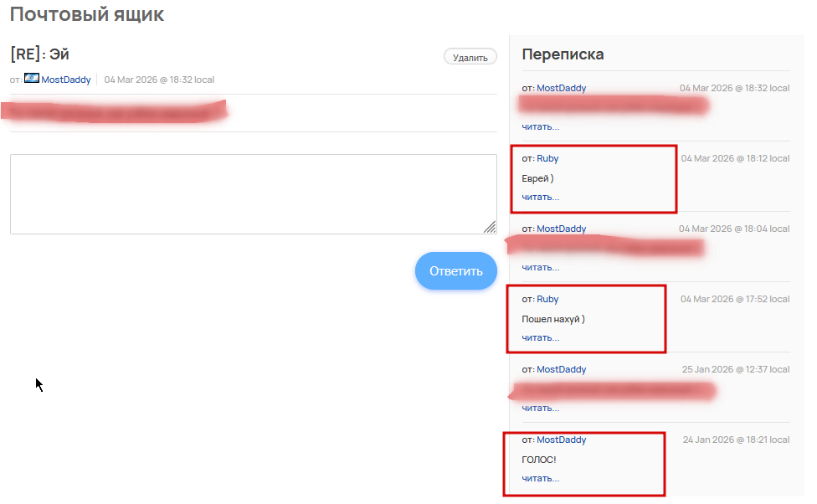Open MostDaddy link in 25 Jan 12:37 entry
This screenshot has height=504, width=817.
click(561, 369)
